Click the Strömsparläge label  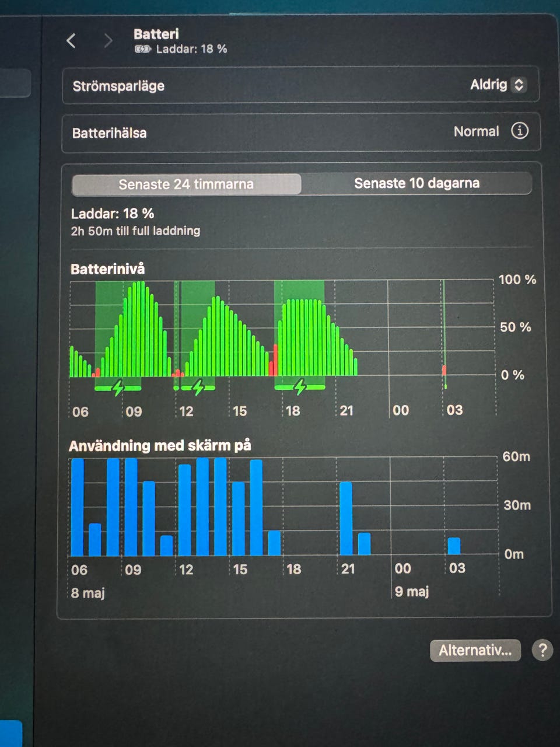point(118,86)
